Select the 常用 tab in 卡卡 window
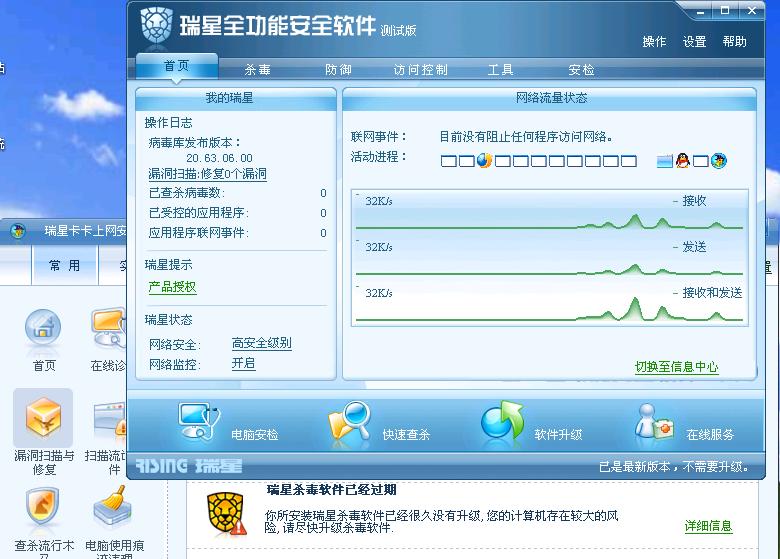 (65, 266)
